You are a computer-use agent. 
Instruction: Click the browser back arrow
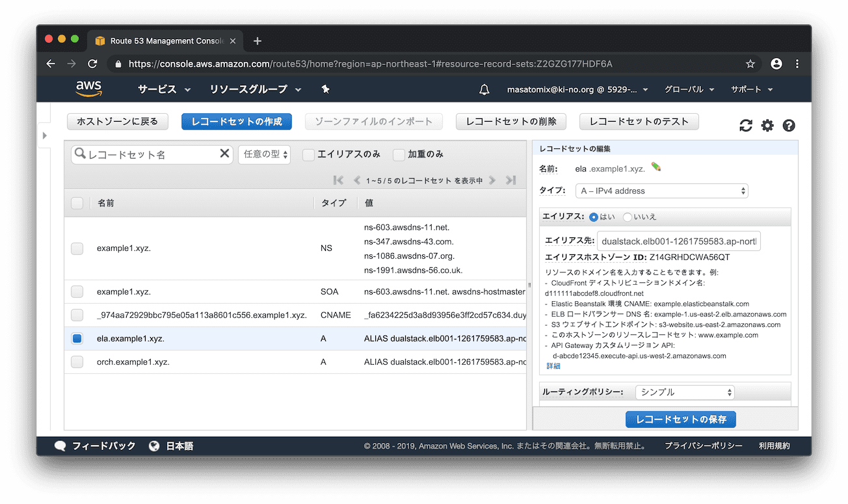pyautogui.click(x=51, y=64)
